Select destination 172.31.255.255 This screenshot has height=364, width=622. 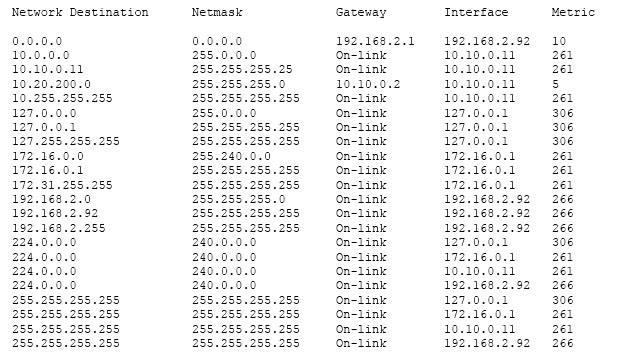point(62,185)
